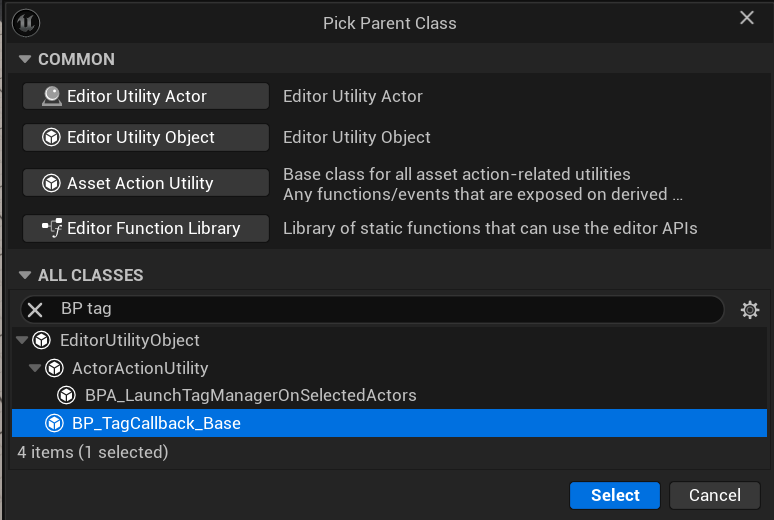Screen dimensions: 774x520
Task: Open class viewer settings gear
Action: tap(749, 310)
